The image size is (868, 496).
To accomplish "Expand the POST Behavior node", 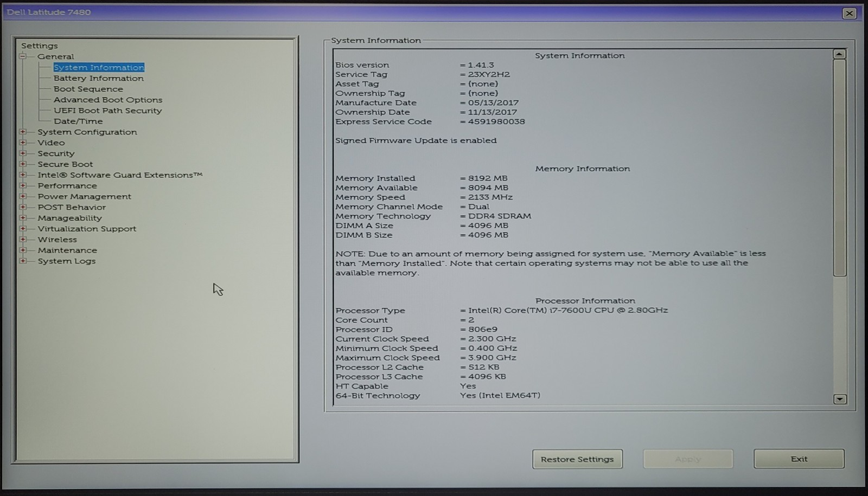I will click(23, 207).
